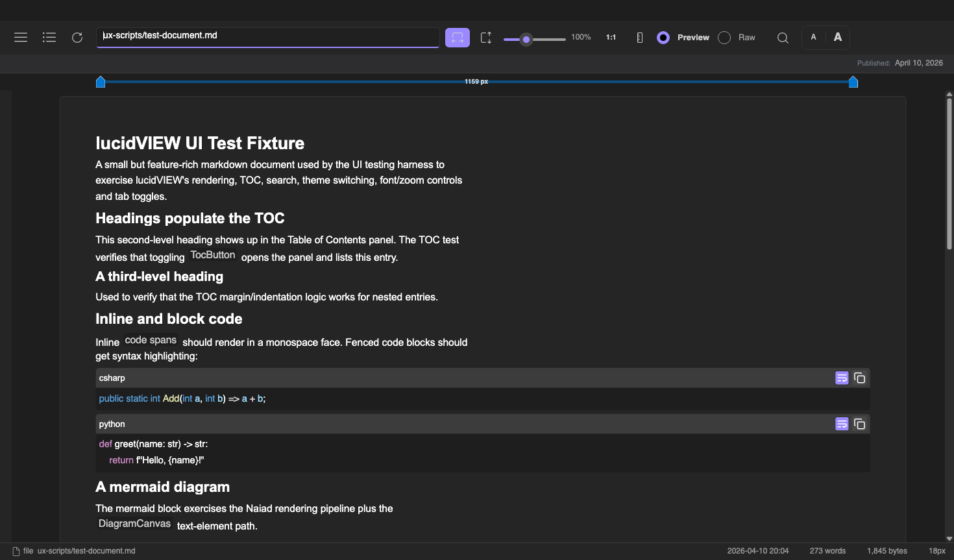Copy the python code block
Image resolution: width=954 pixels, height=560 pixels.
point(860,424)
